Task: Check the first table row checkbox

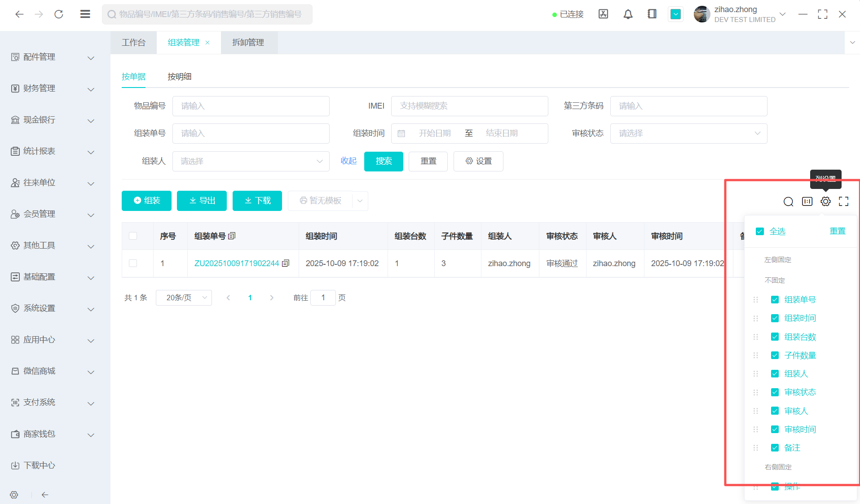Action: point(133,263)
